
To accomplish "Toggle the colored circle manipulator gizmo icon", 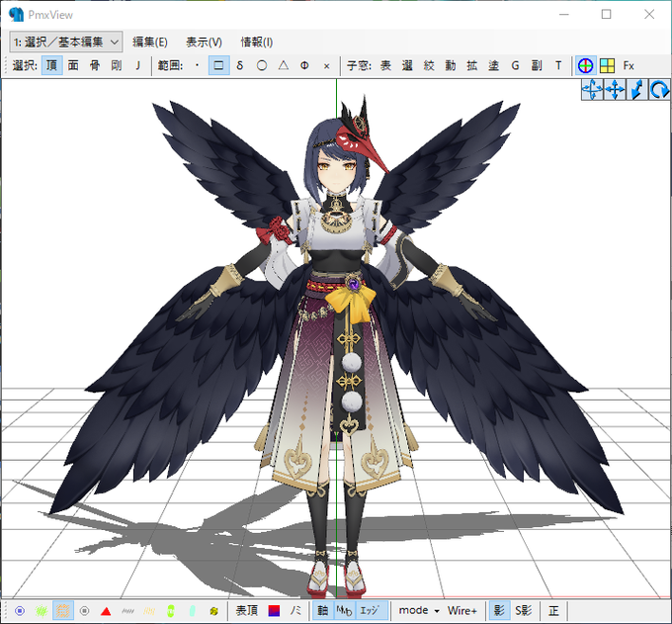I will click(x=585, y=65).
